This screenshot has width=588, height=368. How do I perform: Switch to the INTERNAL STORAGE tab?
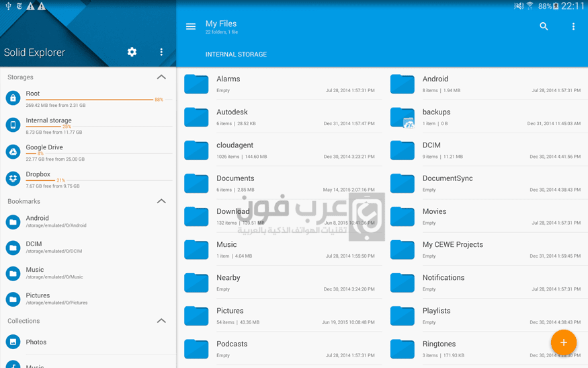236,54
